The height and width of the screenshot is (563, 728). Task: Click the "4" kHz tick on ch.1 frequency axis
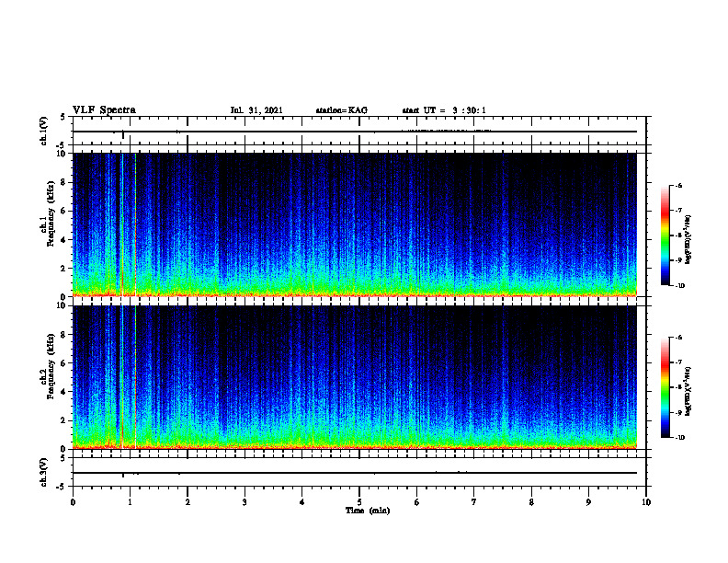pos(64,240)
